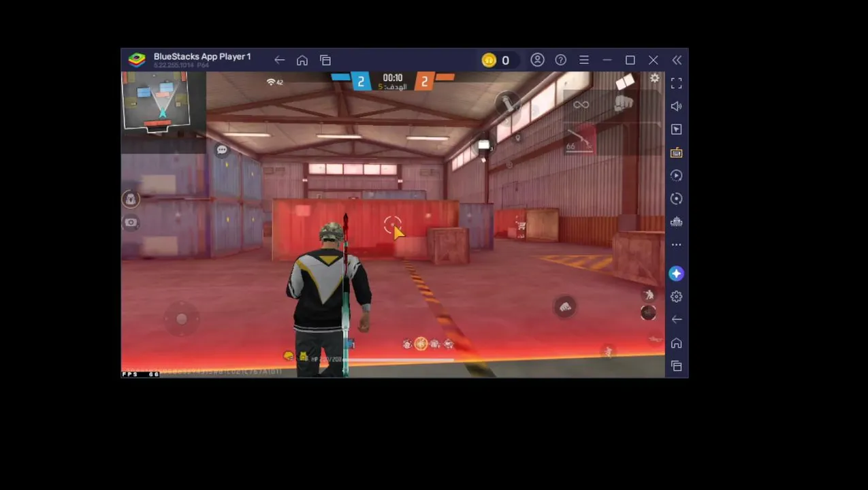Collapse the sidebar with double chevron
The image size is (868, 490).
pyautogui.click(x=677, y=60)
